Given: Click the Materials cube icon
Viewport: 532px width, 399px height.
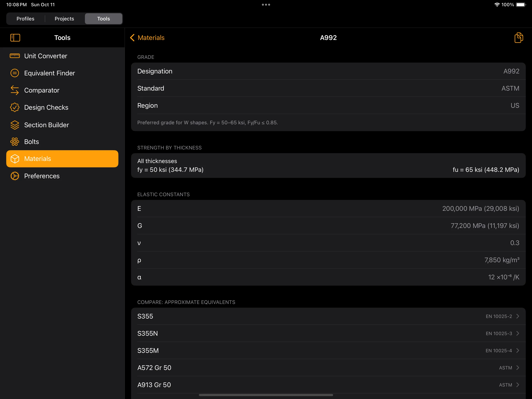Looking at the screenshot, I should (x=15, y=159).
